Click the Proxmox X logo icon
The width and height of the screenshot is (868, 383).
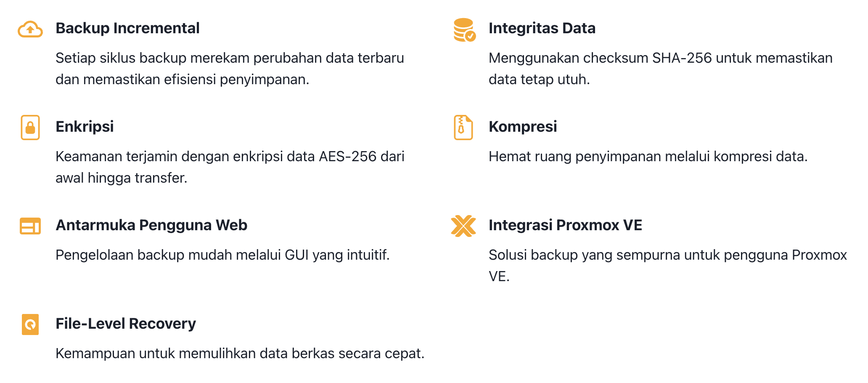[x=463, y=226]
